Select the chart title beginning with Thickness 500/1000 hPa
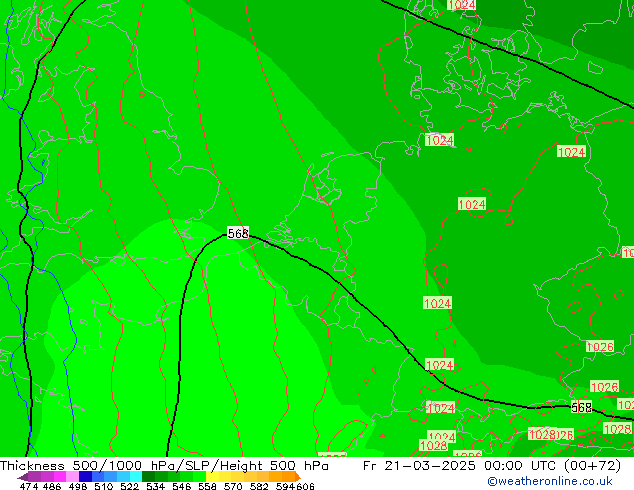634x490 pixels. pyautogui.click(x=164, y=466)
